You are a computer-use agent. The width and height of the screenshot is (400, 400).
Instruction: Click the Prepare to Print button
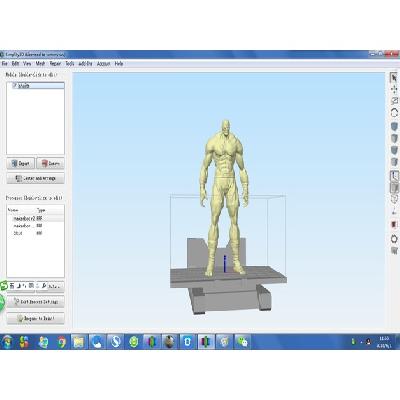[35, 318]
